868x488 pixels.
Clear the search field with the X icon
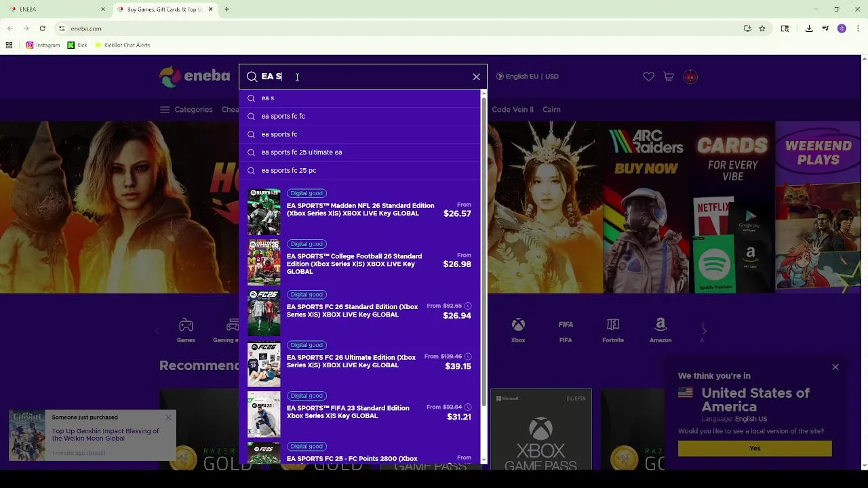pyautogui.click(x=476, y=77)
